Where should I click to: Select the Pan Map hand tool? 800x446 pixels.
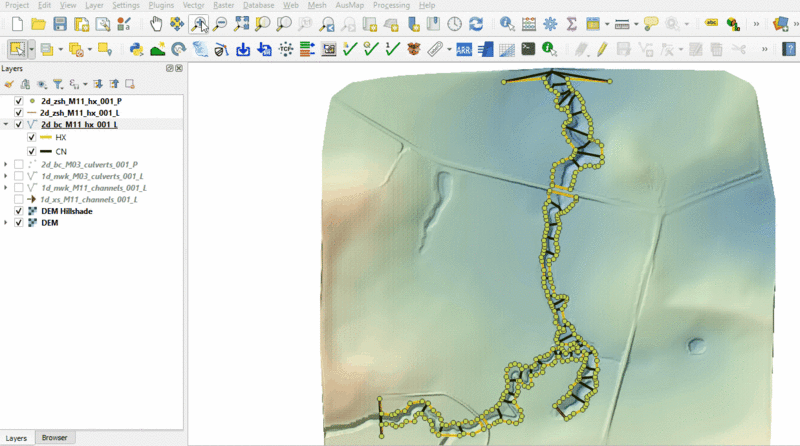(155, 22)
